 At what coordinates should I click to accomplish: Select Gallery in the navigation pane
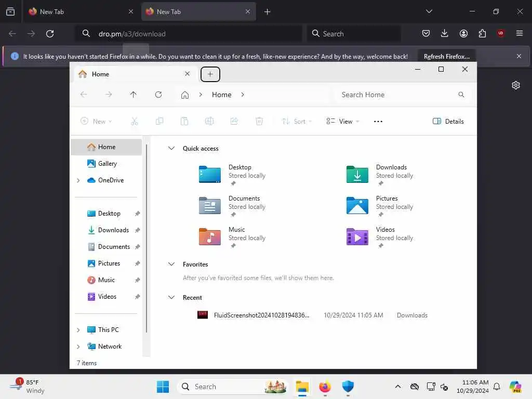pyautogui.click(x=107, y=164)
